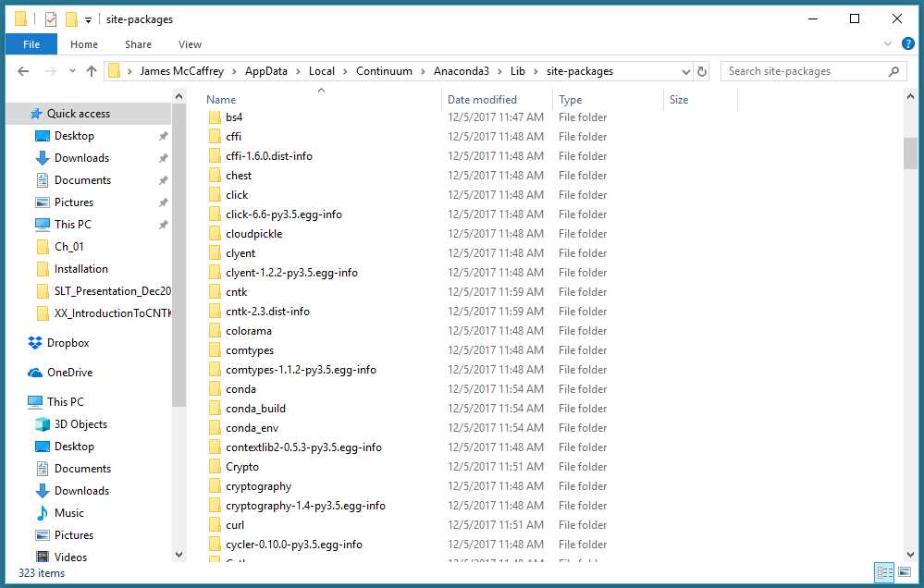Viewport: 924px width, 588px height.
Task: Open the address bar history dropdown
Action: pos(686,71)
